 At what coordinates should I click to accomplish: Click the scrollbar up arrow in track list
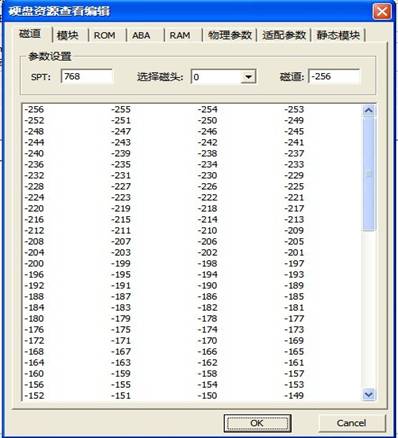(369, 110)
